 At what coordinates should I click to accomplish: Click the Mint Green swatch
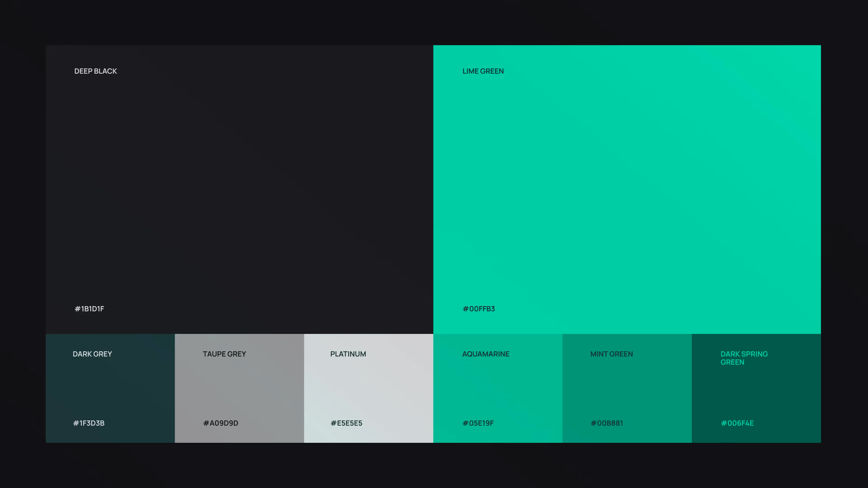(x=627, y=388)
